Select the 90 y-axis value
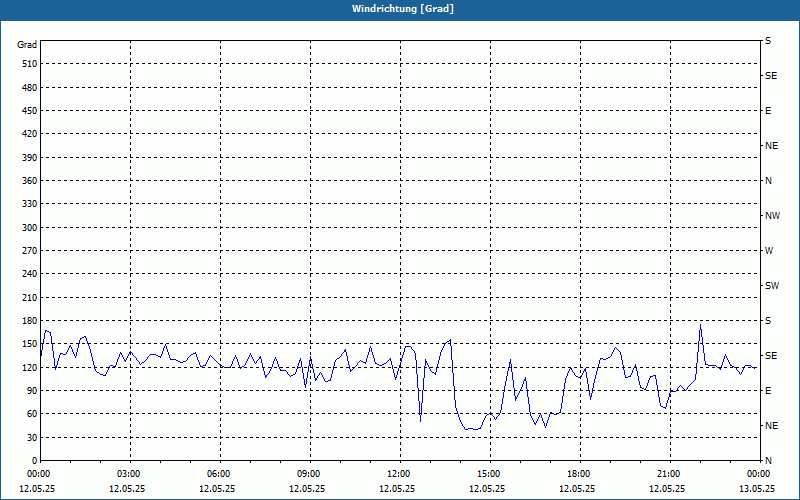The height and width of the screenshot is (500, 800). click(32, 391)
